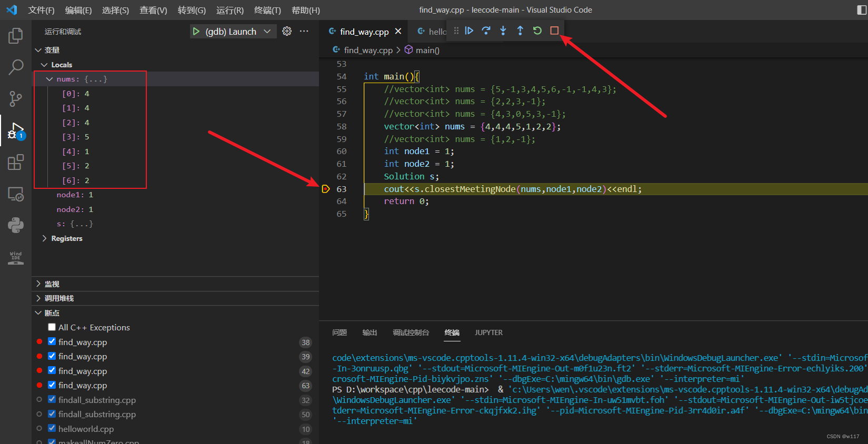Click the VS Code logo icon

tap(12, 10)
